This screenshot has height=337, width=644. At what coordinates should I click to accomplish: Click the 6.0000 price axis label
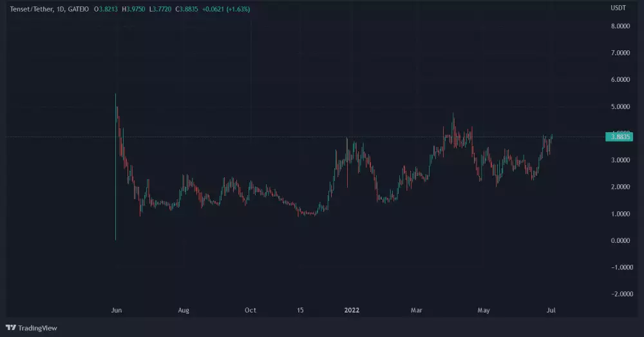point(620,79)
